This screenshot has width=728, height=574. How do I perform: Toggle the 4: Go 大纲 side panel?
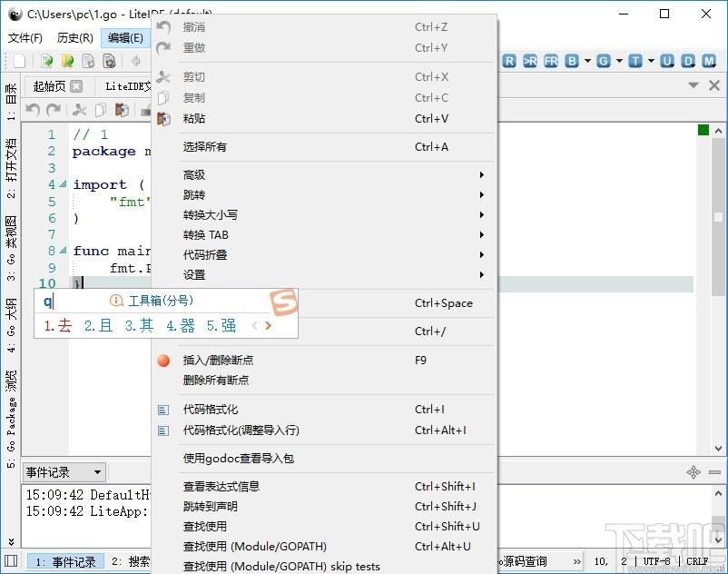pyautogui.click(x=11, y=325)
